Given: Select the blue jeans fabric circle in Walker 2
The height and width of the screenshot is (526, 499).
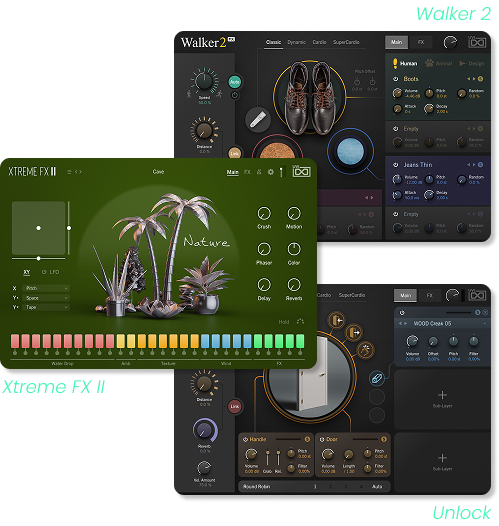Looking at the screenshot, I should click(x=350, y=151).
